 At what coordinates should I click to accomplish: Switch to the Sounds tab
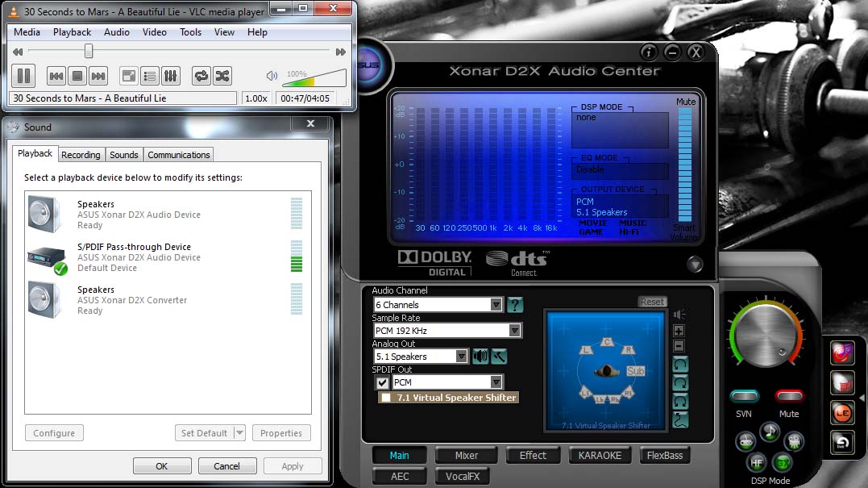click(124, 155)
